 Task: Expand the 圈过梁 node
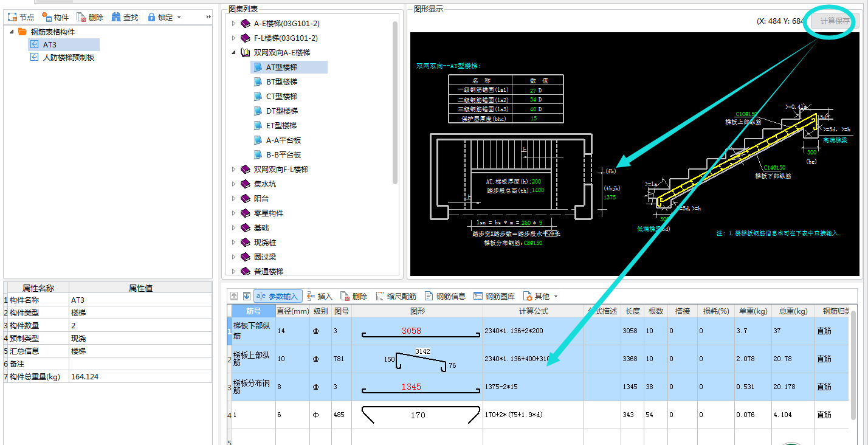click(233, 257)
